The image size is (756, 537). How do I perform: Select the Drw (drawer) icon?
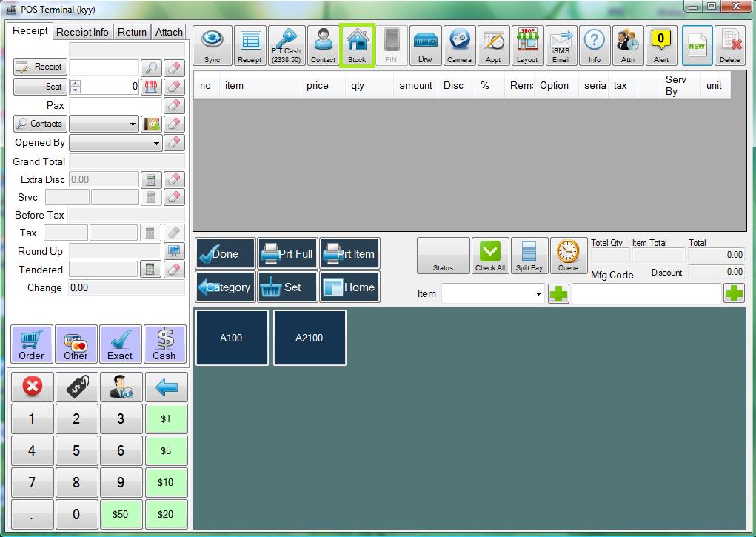425,44
